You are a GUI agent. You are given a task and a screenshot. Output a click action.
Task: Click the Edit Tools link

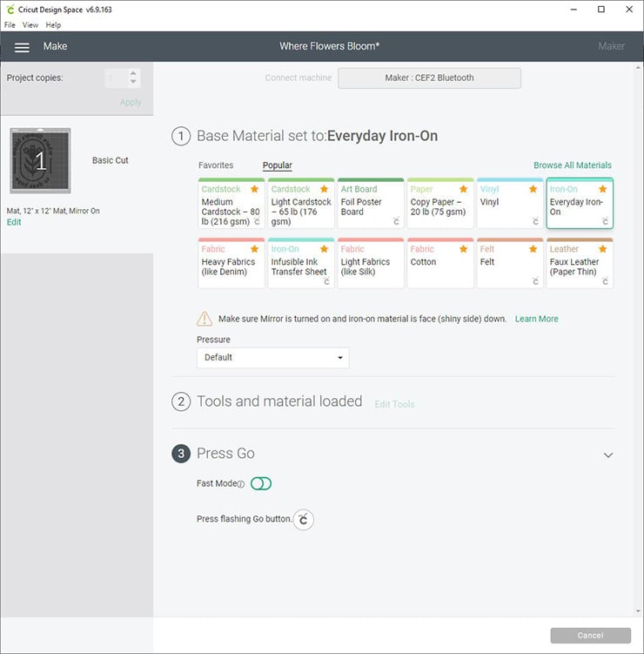click(x=394, y=404)
